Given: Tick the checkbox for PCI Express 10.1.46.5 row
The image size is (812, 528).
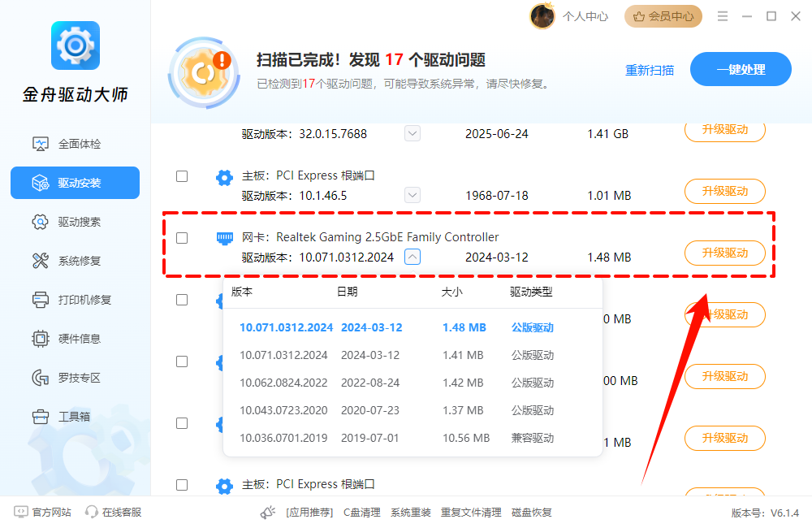Looking at the screenshot, I should [182, 176].
